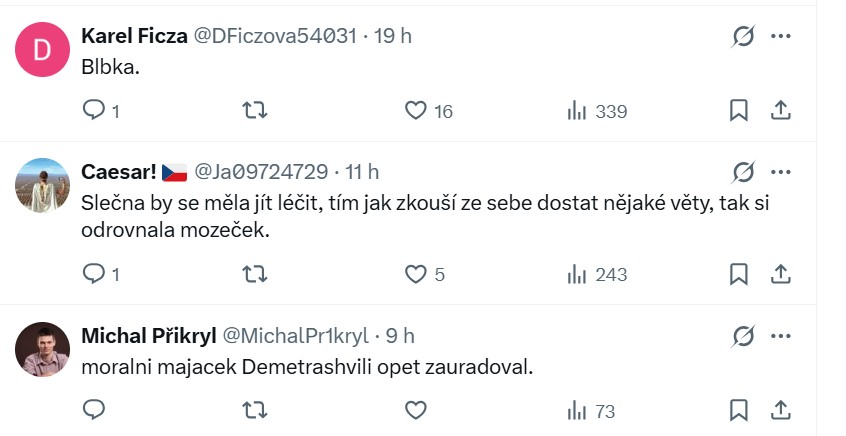Reply to Caesar!'s tweet
The height and width of the screenshot is (436, 846).
93,273
